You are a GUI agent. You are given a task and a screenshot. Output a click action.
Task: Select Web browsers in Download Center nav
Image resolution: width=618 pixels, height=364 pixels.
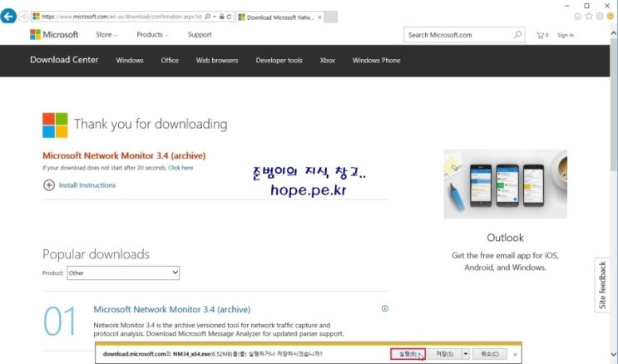(217, 61)
